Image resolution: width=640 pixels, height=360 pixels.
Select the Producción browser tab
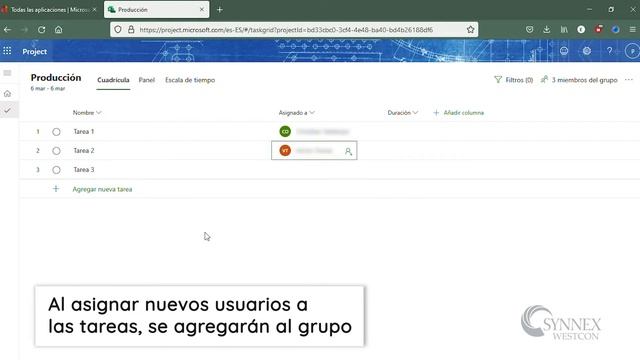156,9
